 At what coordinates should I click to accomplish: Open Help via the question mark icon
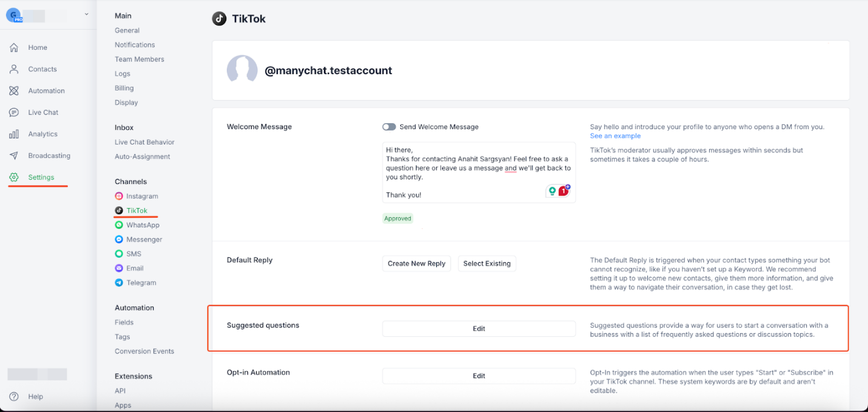coord(15,396)
